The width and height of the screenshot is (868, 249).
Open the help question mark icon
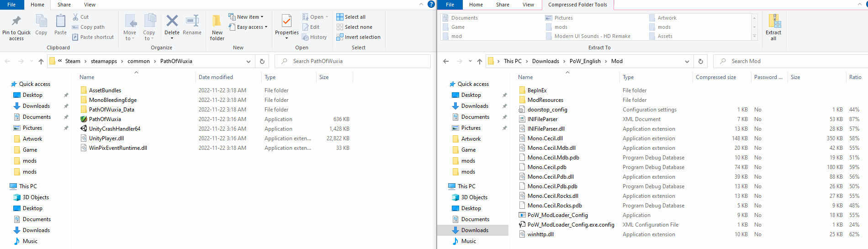[x=431, y=4]
